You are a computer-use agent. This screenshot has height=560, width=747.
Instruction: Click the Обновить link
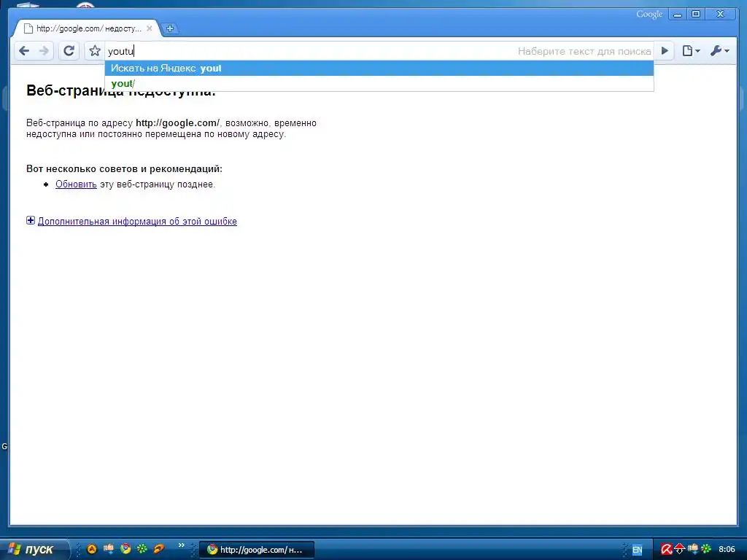pyautogui.click(x=76, y=184)
